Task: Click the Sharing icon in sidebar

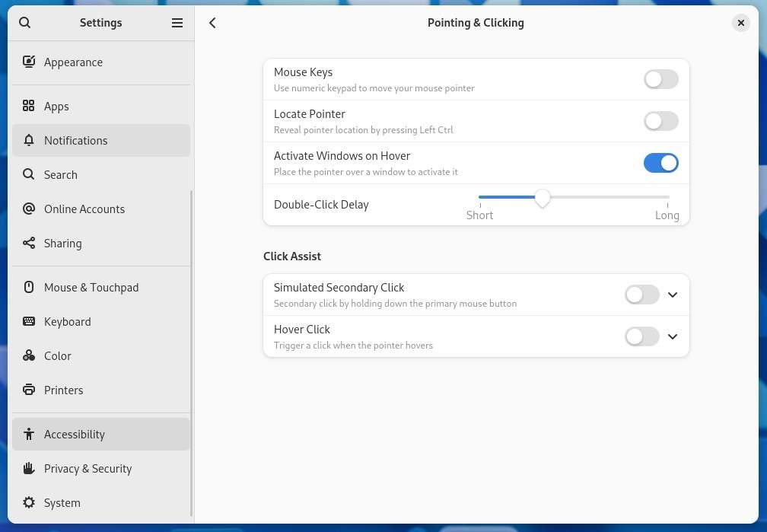Action: click(29, 244)
